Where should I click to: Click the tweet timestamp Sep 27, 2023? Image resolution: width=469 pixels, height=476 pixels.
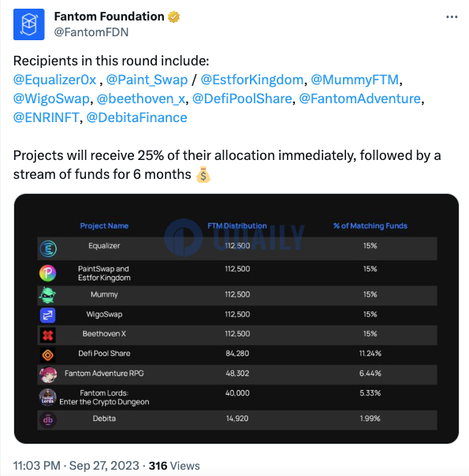[x=104, y=466]
